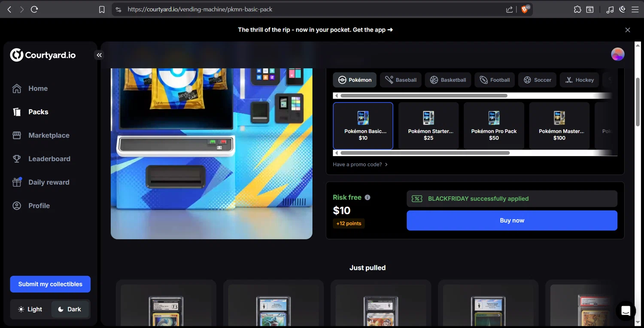This screenshot has height=328, width=644.
Task: Select the Pokémon category tab
Action: pyautogui.click(x=355, y=80)
